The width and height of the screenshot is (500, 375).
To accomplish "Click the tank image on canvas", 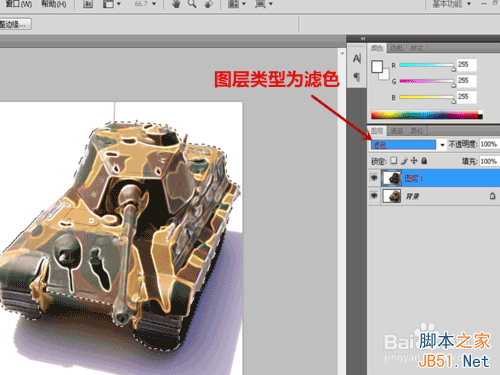I will pyautogui.click(x=120, y=237).
